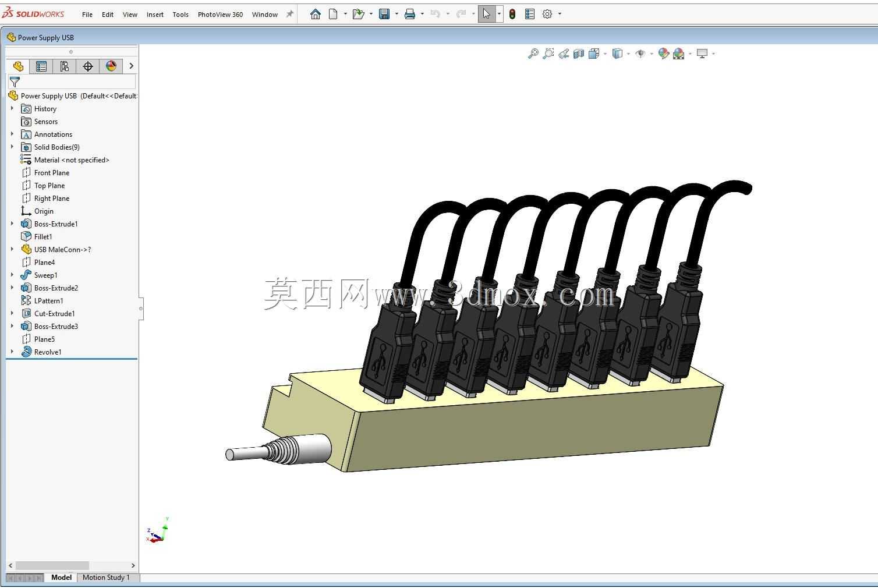
Task: Open File Properties list icon
Action: (x=530, y=14)
